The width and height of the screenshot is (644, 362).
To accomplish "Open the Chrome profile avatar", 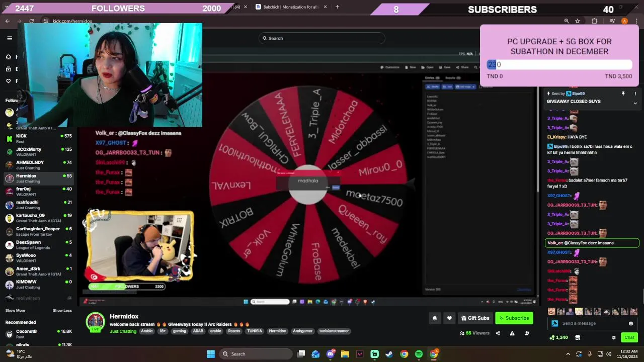I will (624, 21).
